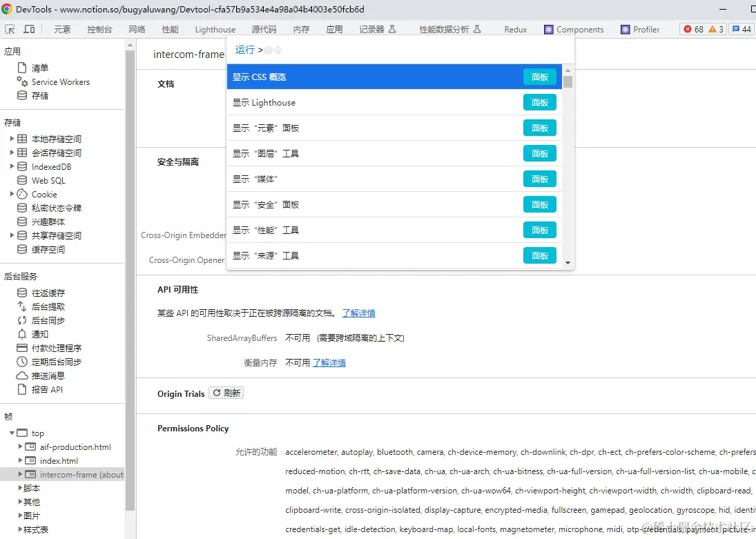This screenshot has width=756, height=539.
Task: Click the command list scroll down arrow
Action: point(568,263)
